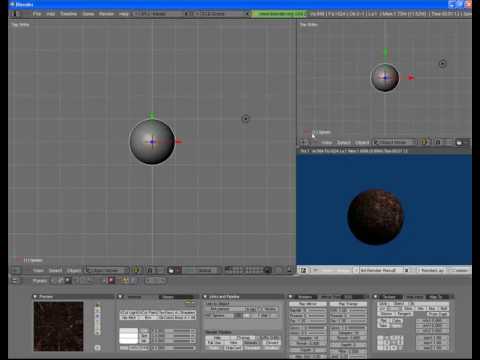Select the lamp object in the top-right 3D view
Screen dimensions: 480x360
pos(442,64)
